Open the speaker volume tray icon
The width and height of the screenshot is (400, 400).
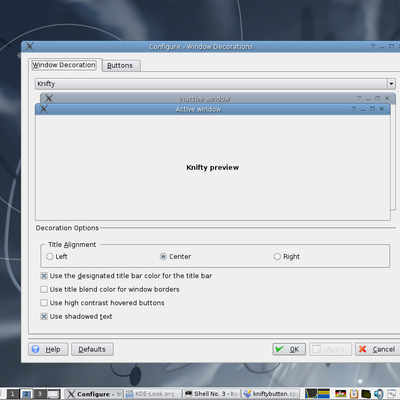(379, 394)
